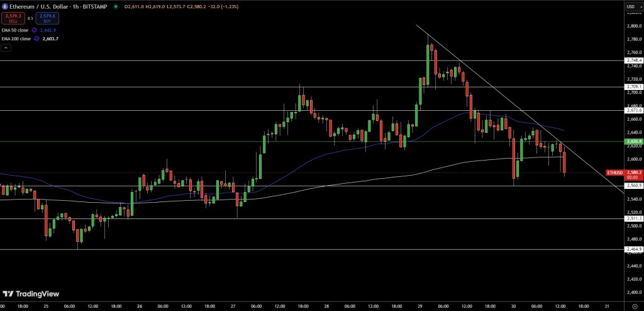This screenshot has width=644, height=311.
Task: Click the 2,800.0 price scale tick
Action: (x=633, y=26)
